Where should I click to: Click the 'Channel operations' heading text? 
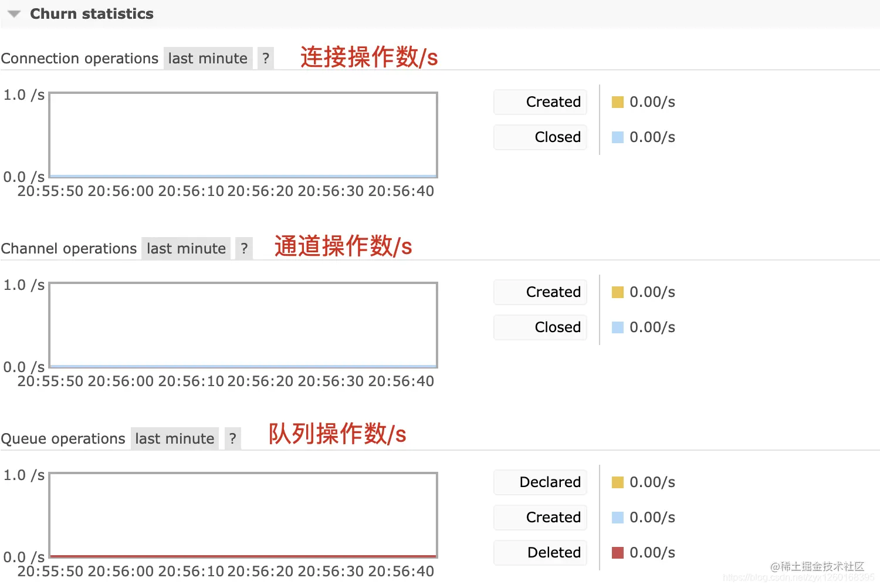click(69, 249)
